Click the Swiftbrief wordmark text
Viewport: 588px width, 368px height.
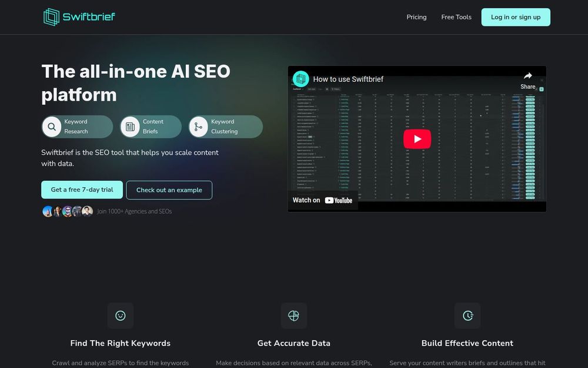[89, 17]
